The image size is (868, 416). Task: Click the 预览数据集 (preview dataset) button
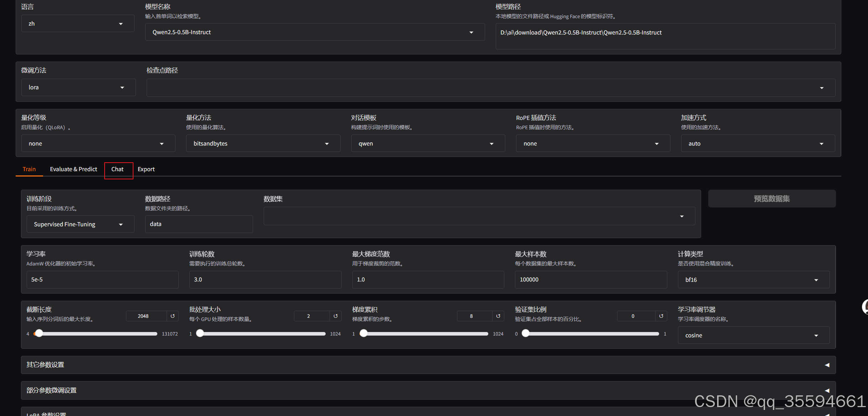[x=772, y=199]
